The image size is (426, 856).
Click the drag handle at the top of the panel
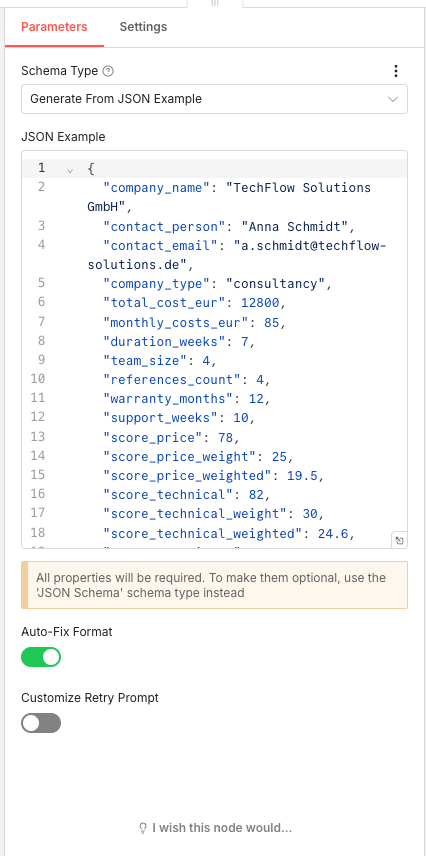[x=215, y=3]
